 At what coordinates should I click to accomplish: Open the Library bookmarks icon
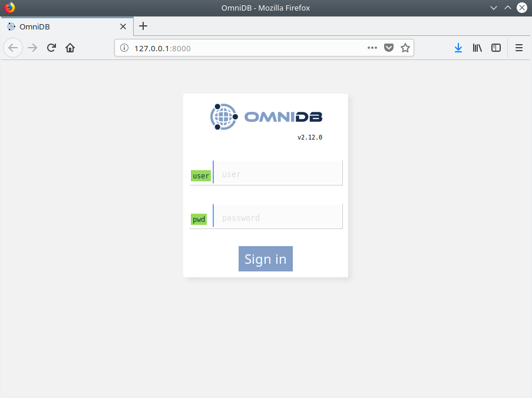click(477, 48)
